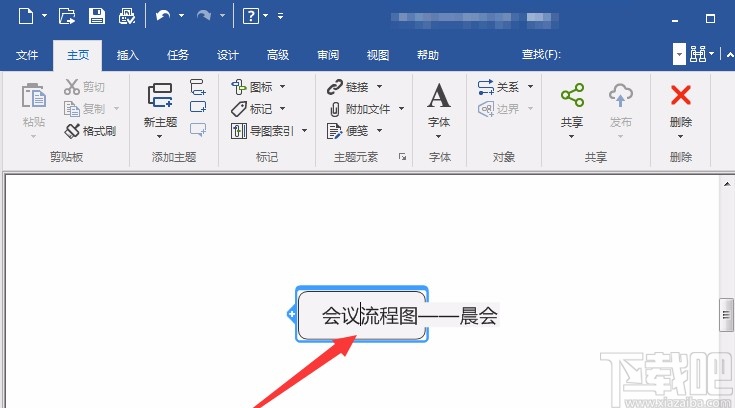
Task: Expand the 关系 dropdown arrow
Action: click(530, 87)
